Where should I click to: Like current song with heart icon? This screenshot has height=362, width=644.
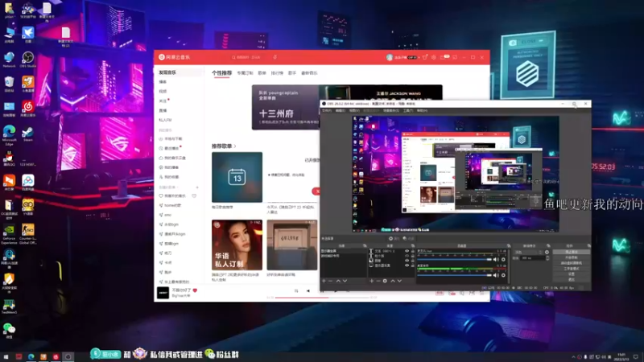(x=195, y=290)
